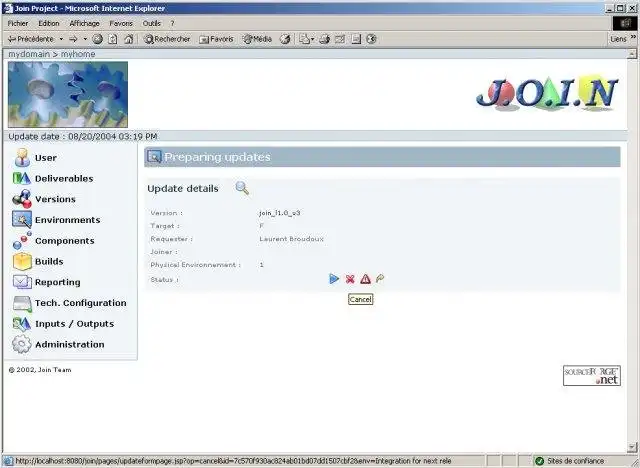
Task: Open the Builds link
Action: (x=49, y=262)
